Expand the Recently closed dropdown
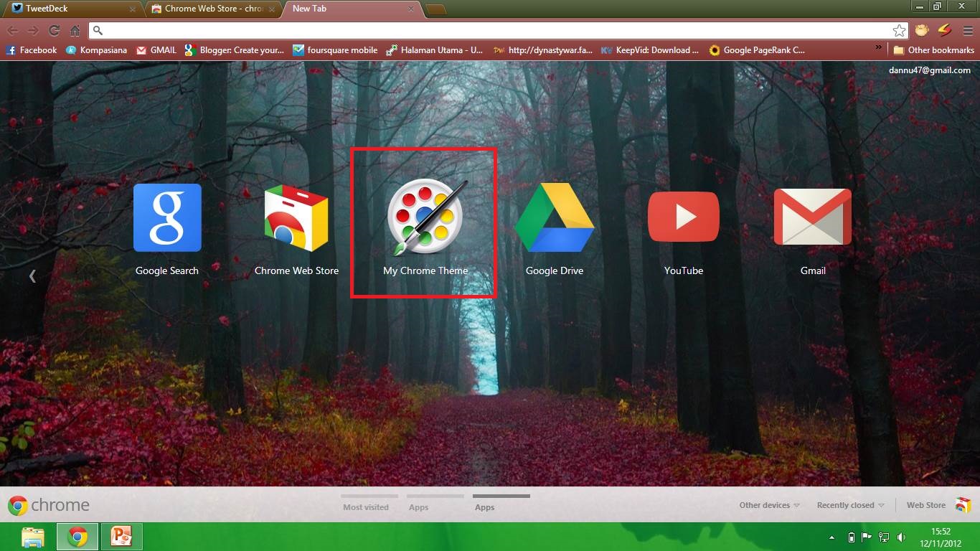The width and height of the screenshot is (980, 551). pyautogui.click(x=851, y=505)
